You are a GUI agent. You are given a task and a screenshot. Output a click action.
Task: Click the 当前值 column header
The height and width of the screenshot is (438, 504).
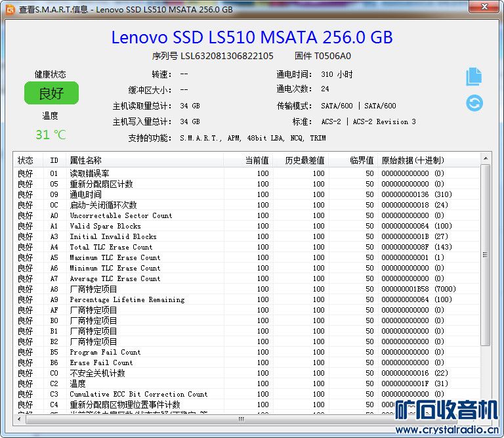[x=256, y=160]
